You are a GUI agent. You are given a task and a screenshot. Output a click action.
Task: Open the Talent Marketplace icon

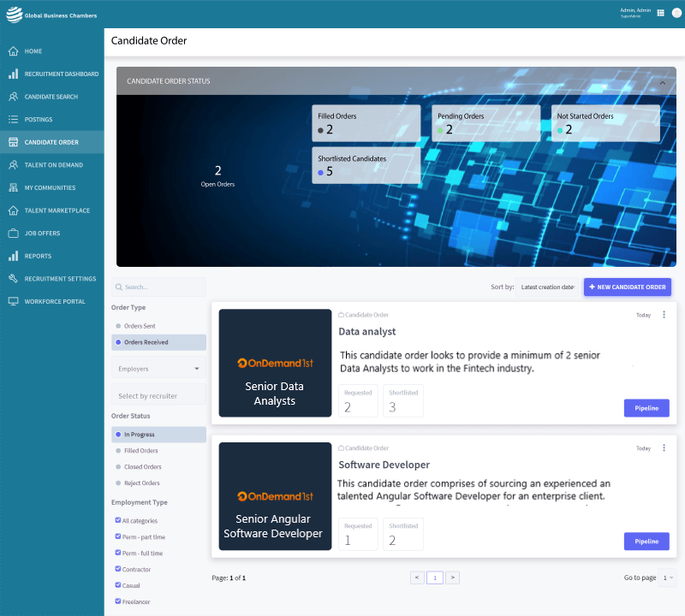pyautogui.click(x=14, y=210)
